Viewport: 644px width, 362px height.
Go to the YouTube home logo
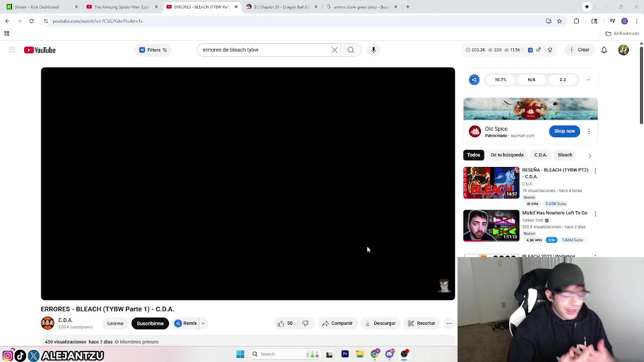coord(39,50)
